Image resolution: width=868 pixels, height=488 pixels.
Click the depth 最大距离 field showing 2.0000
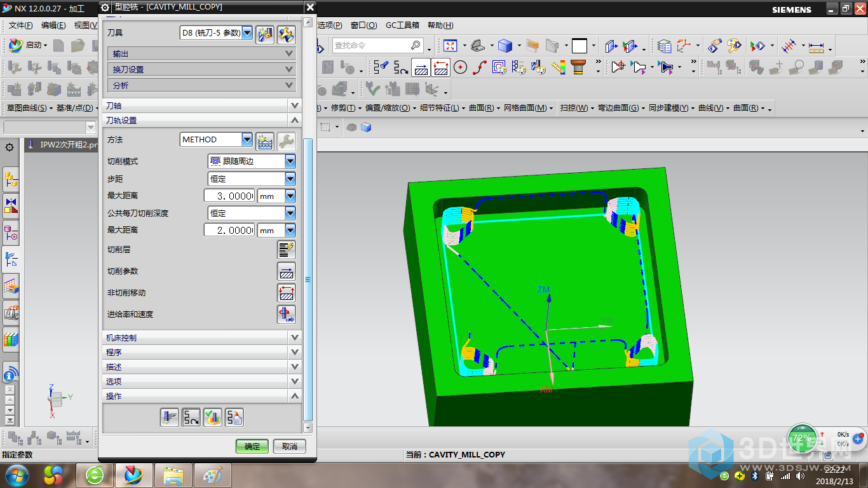coord(229,231)
